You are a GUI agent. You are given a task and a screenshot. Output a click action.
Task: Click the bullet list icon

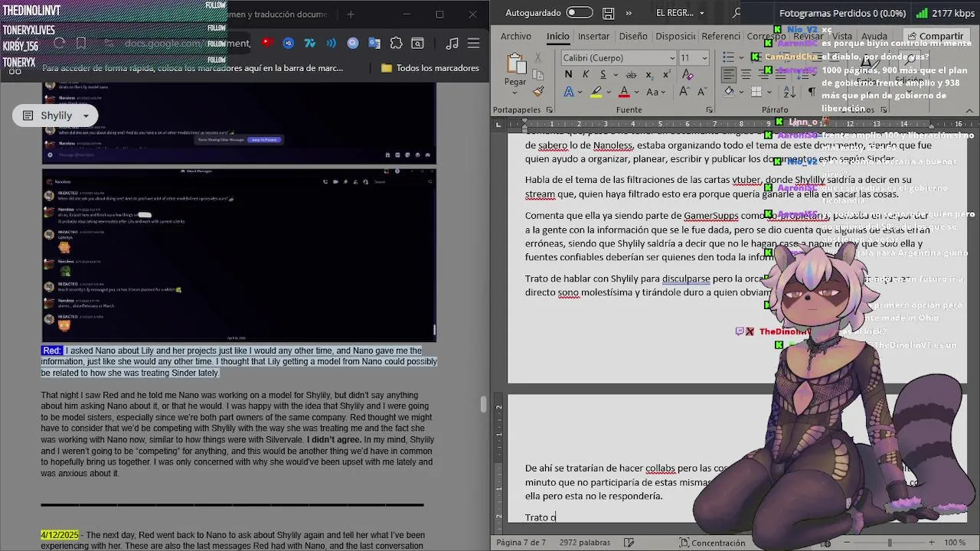pos(728,57)
